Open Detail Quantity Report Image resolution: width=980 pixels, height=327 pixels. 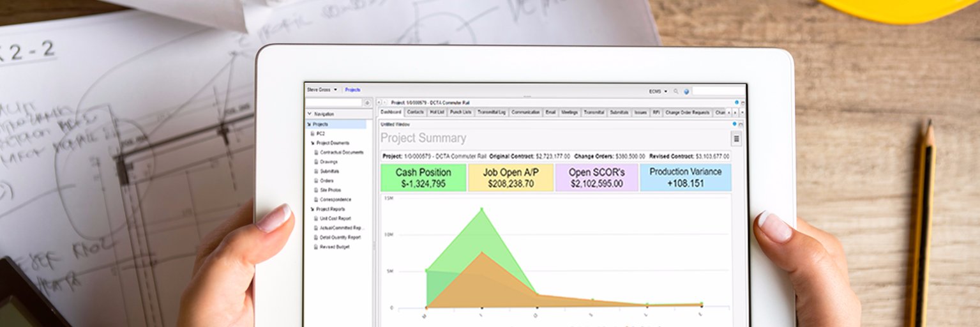[x=340, y=237]
